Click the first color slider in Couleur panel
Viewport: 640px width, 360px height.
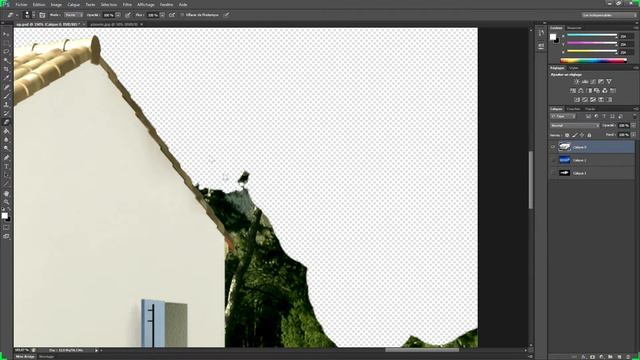click(x=592, y=36)
